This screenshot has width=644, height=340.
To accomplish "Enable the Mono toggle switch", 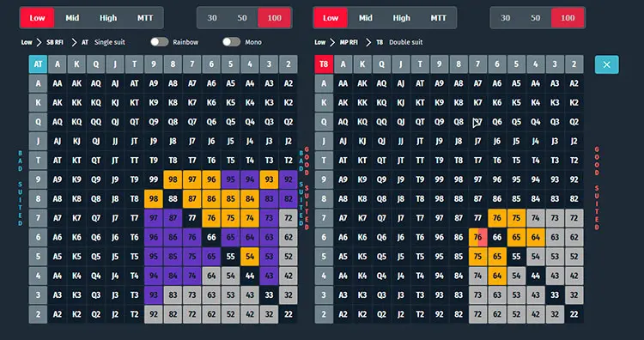I will pyautogui.click(x=231, y=42).
